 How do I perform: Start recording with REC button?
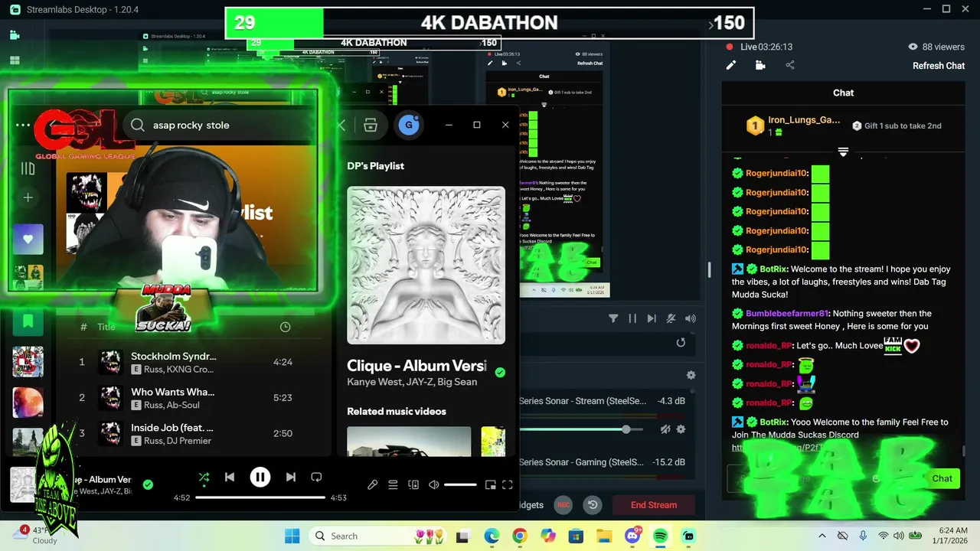pyautogui.click(x=563, y=505)
